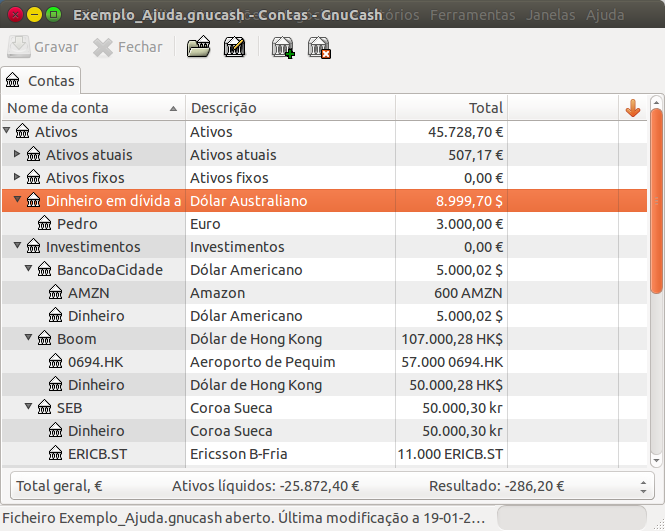Click the orange down-arrow column options button
Image resolution: width=665 pixels, height=531 pixels.
coord(633,108)
